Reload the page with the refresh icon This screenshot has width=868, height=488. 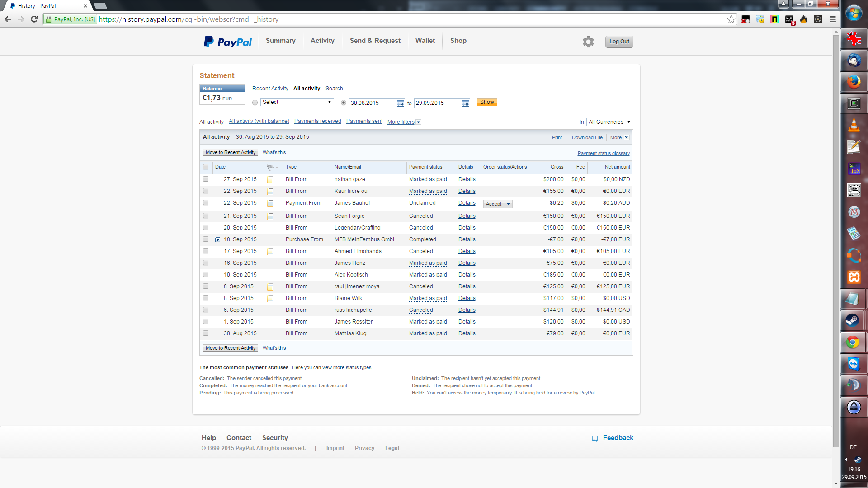pos(34,19)
